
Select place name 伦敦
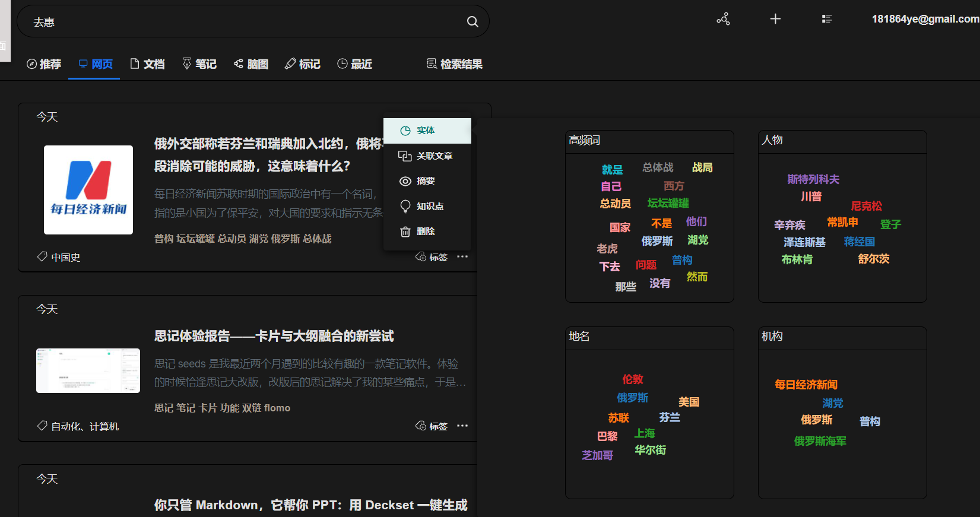[633, 379]
